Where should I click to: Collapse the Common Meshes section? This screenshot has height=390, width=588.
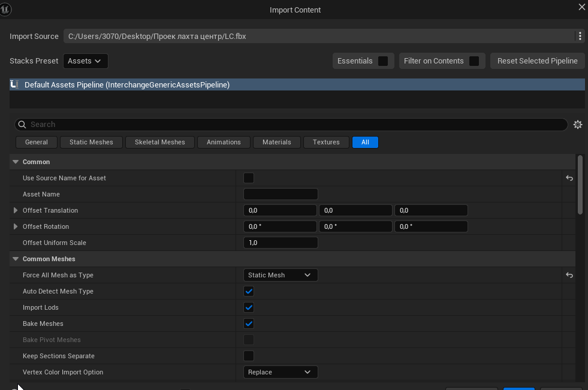pyautogui.click(x=16, y=259)
